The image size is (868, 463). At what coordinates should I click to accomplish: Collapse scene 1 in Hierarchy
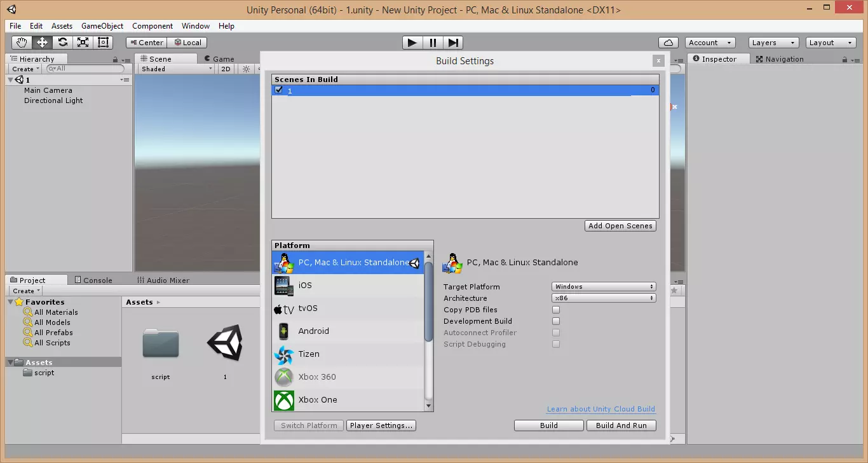point(11,80)
